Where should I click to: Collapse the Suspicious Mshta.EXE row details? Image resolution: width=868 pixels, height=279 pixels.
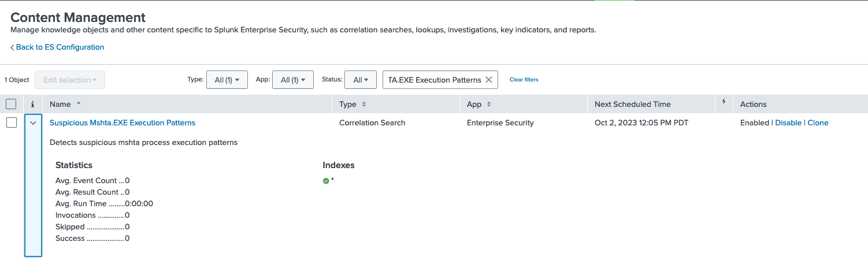[33, 123]
